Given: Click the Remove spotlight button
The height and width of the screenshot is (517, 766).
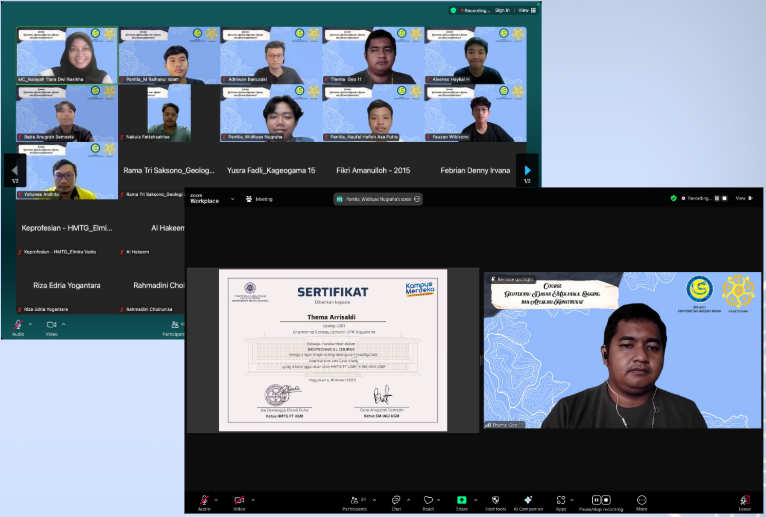Looking at the screenshot, I should [512, 280].
